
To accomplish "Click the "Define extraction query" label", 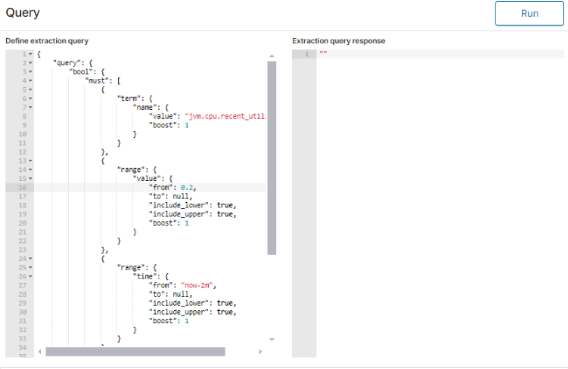I will click(47, 41).
